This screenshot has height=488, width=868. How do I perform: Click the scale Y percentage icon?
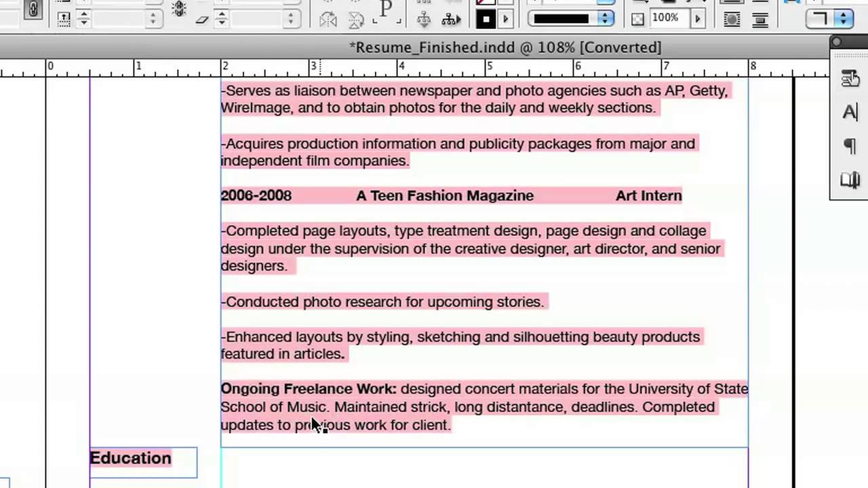[x=64, y=19]
